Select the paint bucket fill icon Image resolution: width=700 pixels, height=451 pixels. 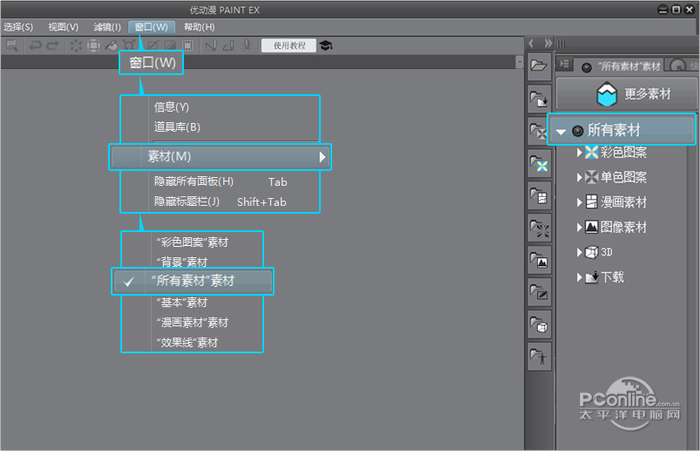[112, 46]
